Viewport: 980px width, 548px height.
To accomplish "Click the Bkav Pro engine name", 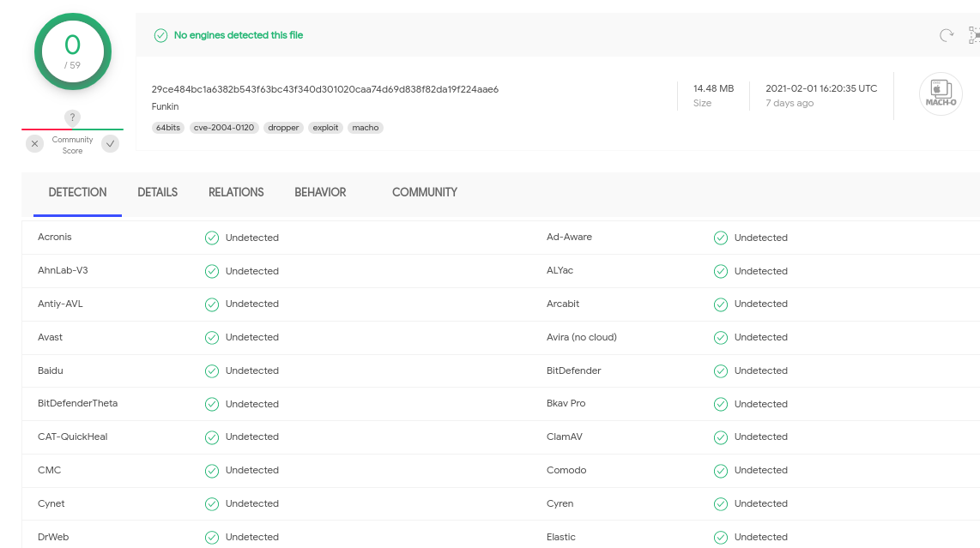I will click(566, 403).
